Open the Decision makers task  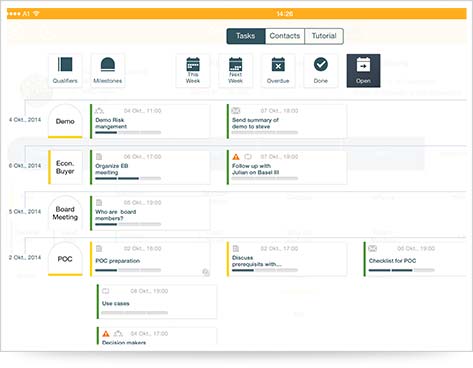(157, 336)
